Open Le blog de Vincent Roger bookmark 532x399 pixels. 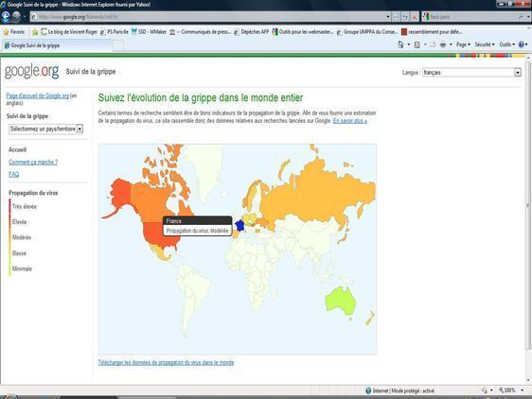(69, 32)
